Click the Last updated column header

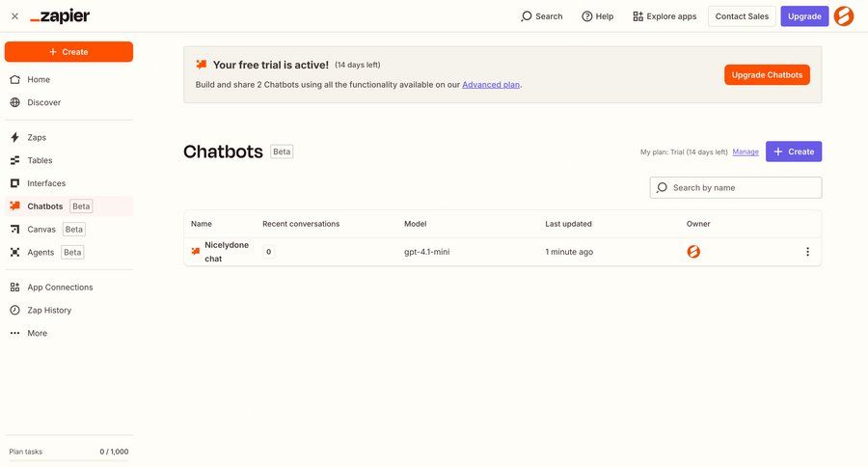[x=568, y=224]
